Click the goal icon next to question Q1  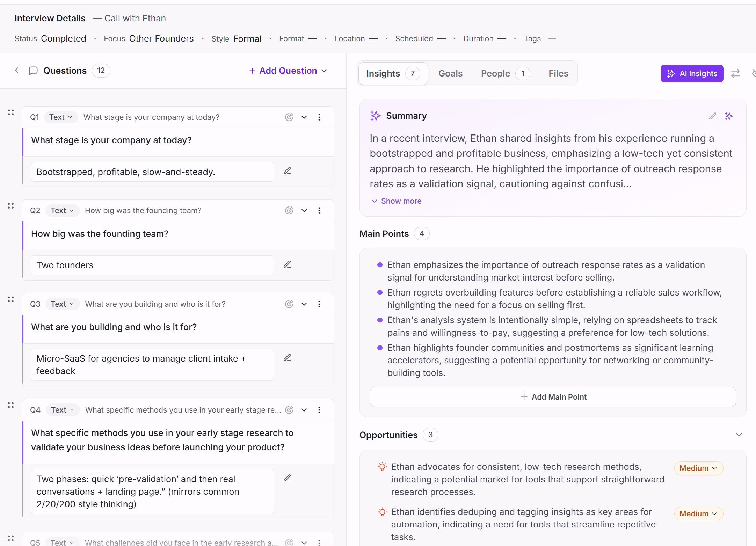click(x=289, y=117)
